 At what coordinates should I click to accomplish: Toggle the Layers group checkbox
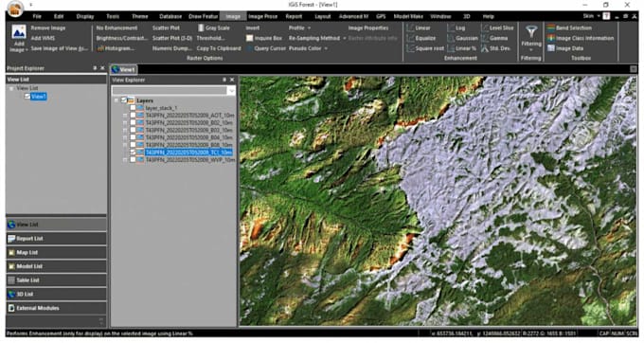pyautogui.click(x=124, y=100)
